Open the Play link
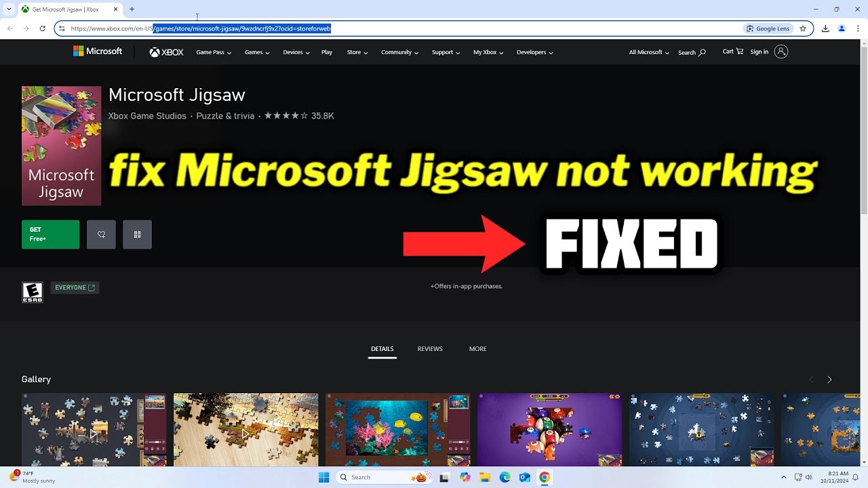Viewport: 868px width, 488px height. (327, 52)
